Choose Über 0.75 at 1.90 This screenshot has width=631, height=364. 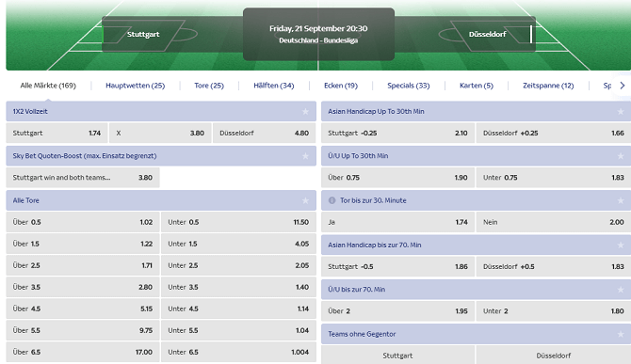397,178
